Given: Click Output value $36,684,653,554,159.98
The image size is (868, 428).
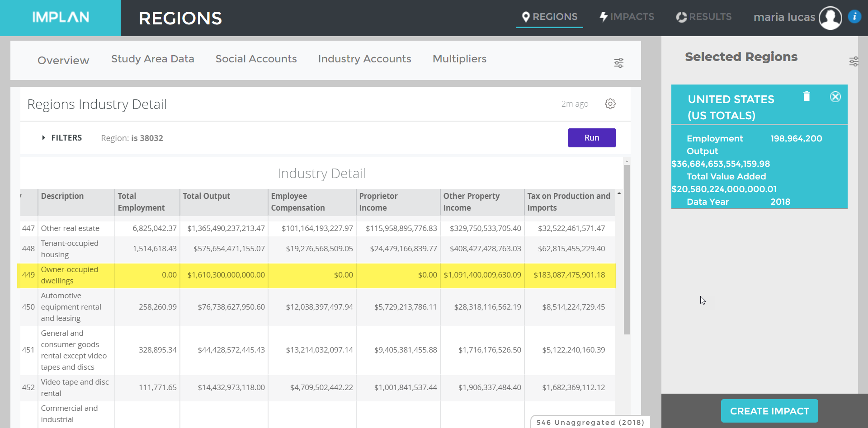Looking at the screenshot, I should (721, 164).
